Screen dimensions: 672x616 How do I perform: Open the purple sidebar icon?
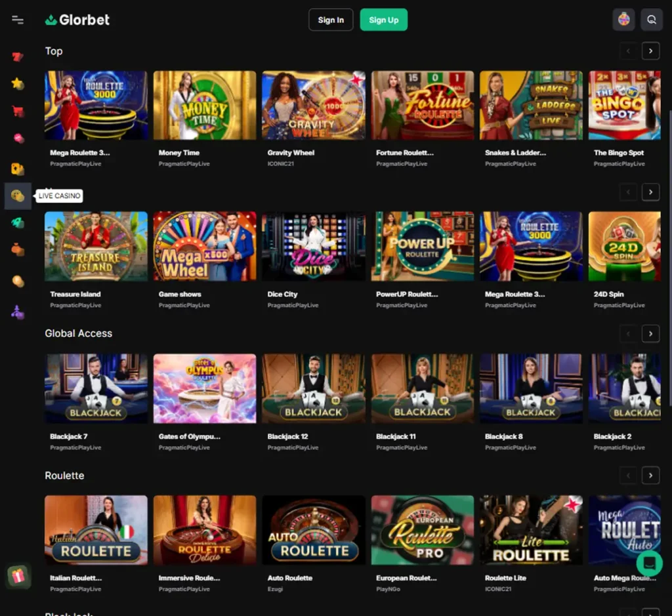[18, 312]
